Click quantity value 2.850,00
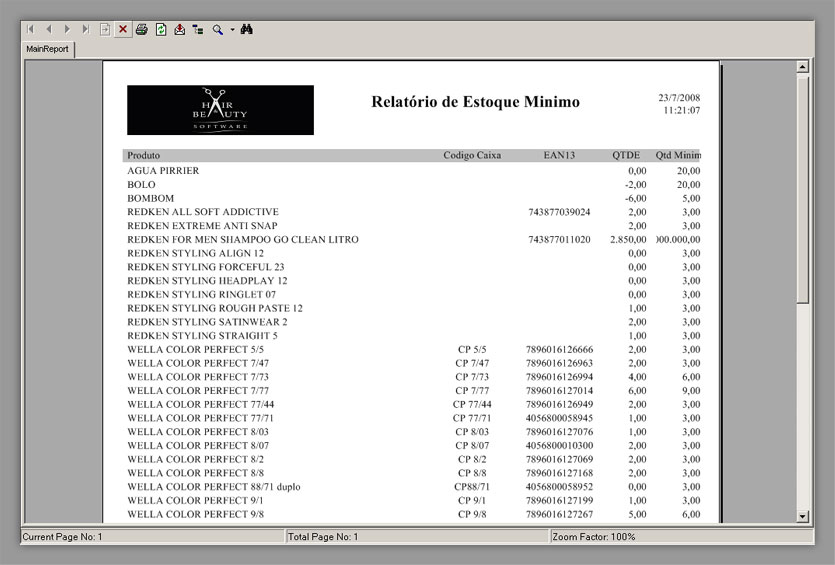 click(x=628, y=240)
